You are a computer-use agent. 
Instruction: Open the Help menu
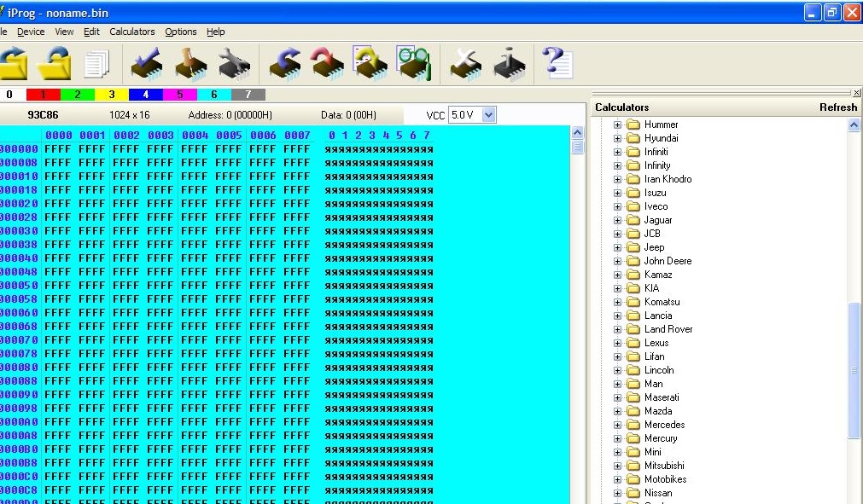point(216,32)
